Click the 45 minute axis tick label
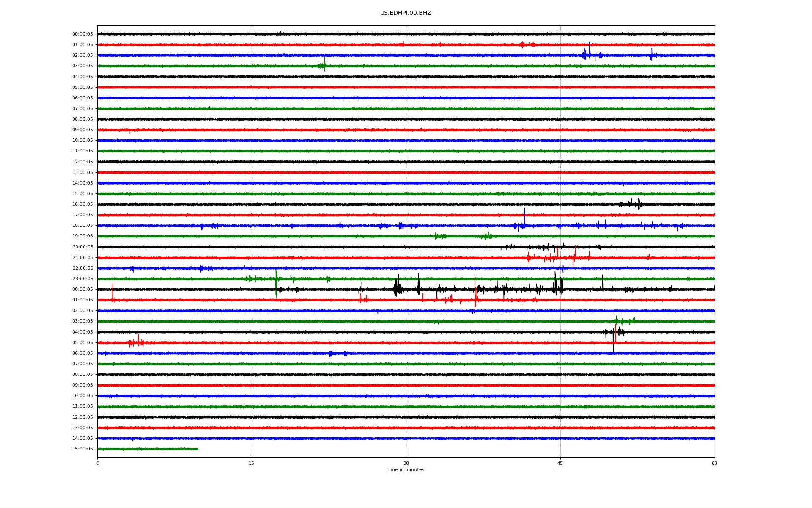 [560, 464]
